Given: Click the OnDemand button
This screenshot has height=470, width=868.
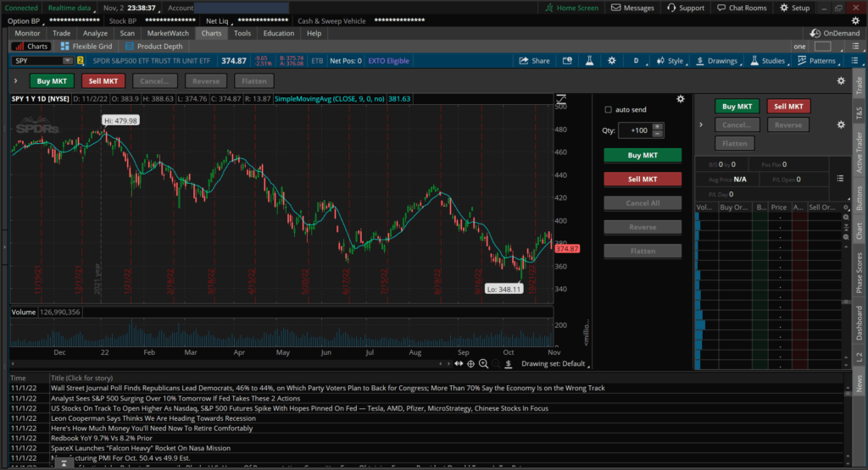Looking at the screenshot, I should pos(835,33).
